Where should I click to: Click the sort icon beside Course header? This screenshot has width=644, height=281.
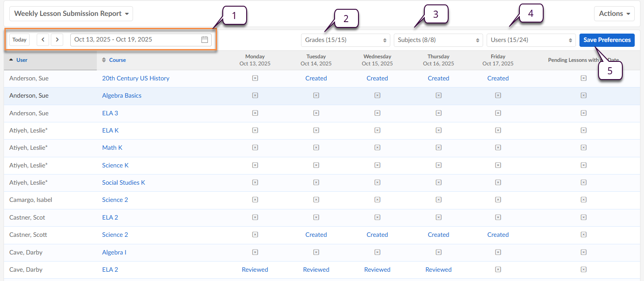pos(104,60)
